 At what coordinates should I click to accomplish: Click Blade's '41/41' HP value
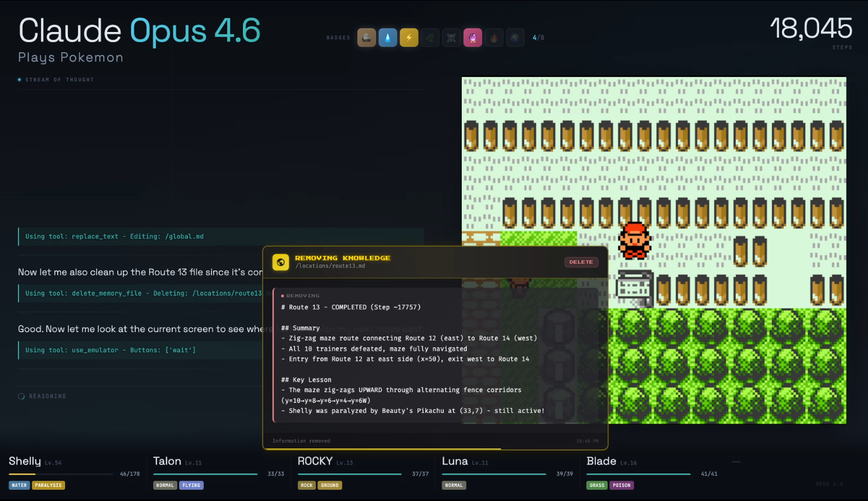[709, 474]
